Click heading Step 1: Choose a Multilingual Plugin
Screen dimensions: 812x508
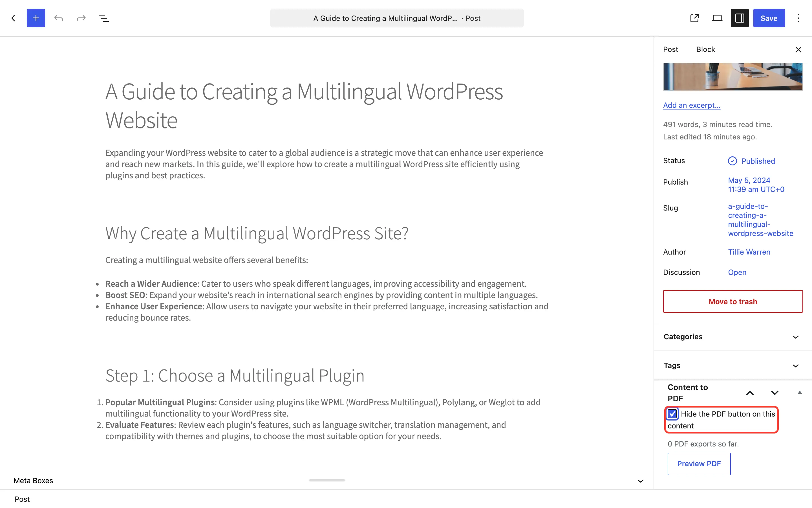point(235,375)
